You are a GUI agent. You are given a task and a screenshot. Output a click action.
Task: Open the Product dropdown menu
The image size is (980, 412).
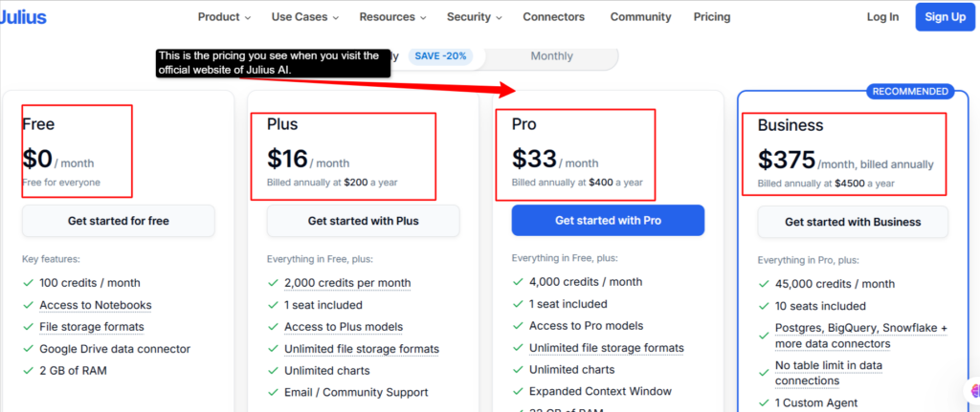(x=224, y=17)
